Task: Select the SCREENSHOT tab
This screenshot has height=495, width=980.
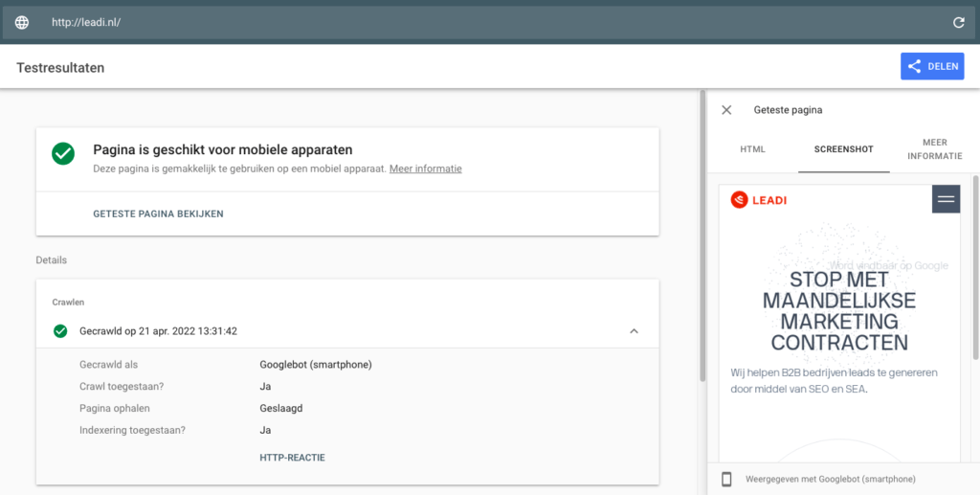Action: coord(843,149)
